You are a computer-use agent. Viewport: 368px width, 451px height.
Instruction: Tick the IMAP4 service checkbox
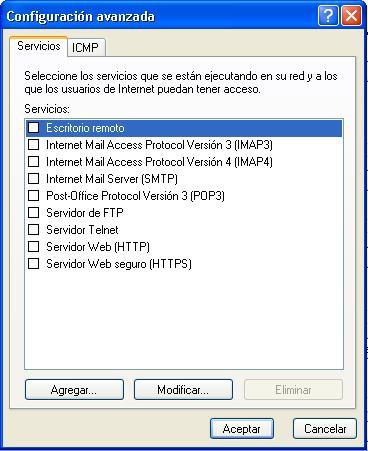tap(33, 161)
